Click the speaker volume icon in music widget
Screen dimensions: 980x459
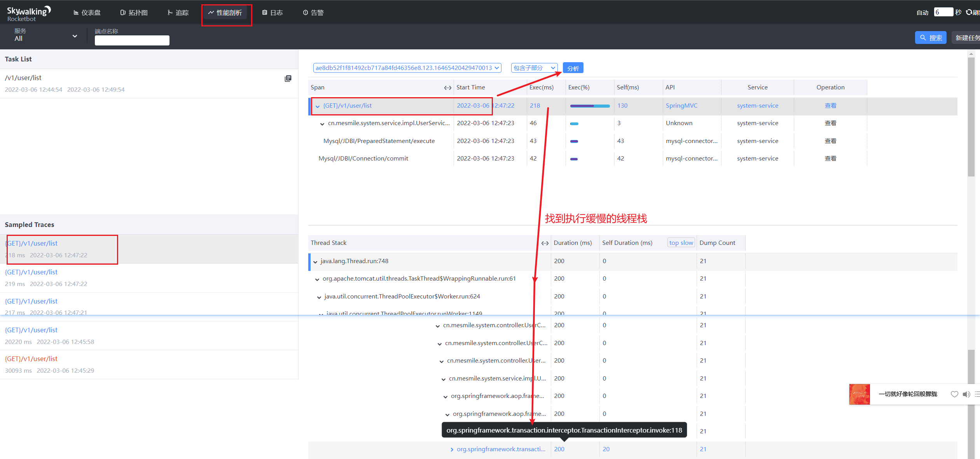966,394
